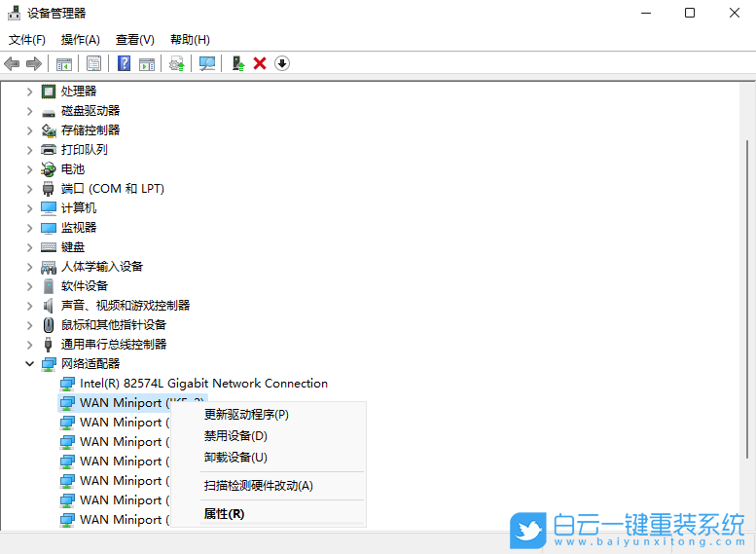Screen dimensions: 756x554
Task: Open the Properties sheet toolbar icon
Action: pos(93,63)
